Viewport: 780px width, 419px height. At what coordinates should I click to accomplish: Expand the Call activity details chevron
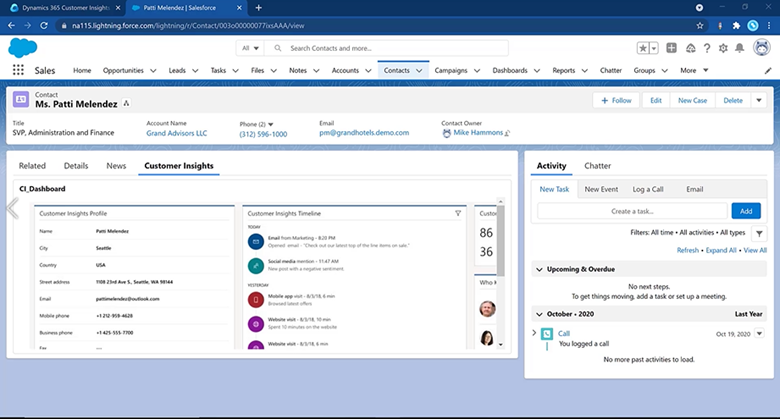point(534,332)
